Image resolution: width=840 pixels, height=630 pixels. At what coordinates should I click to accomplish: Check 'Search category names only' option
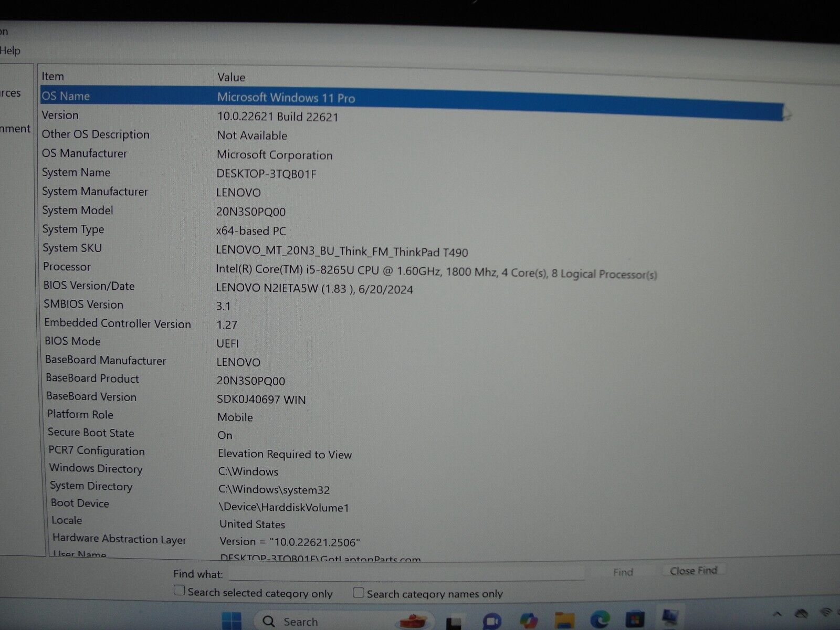point(359,593)
